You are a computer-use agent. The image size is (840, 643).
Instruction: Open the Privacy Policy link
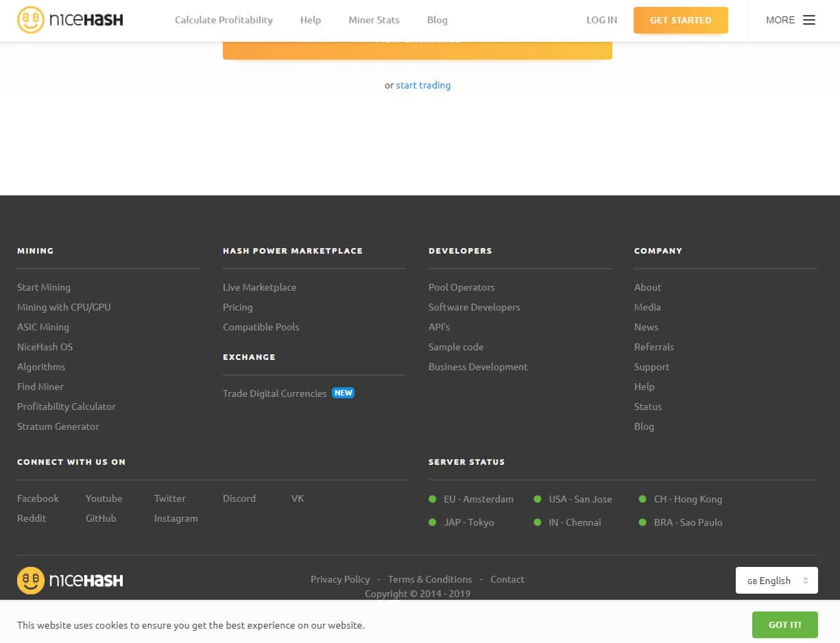pyautogui.click(x=340, y=579)
